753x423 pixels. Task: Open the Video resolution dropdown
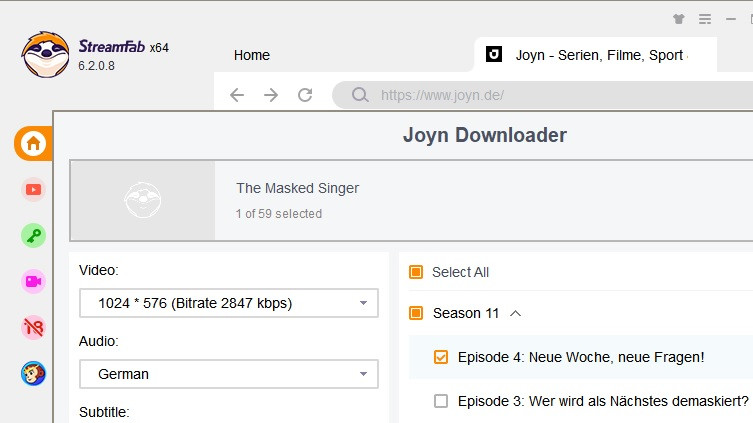pos(229,303)
